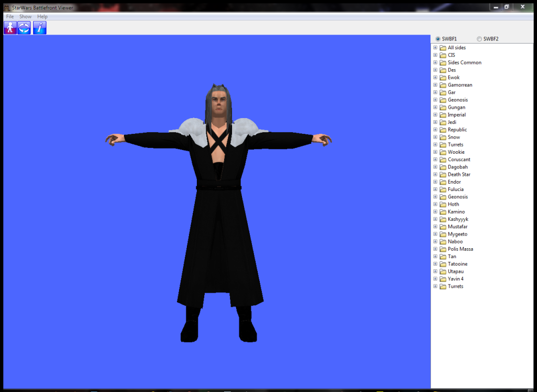Click the character figure toolbar icon
Image resolution: width=537 pixels, height=392 pixels.
[x=10, y=28]
